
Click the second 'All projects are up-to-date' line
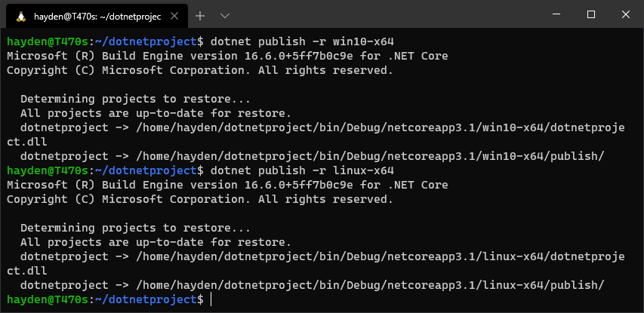(156, 242)
